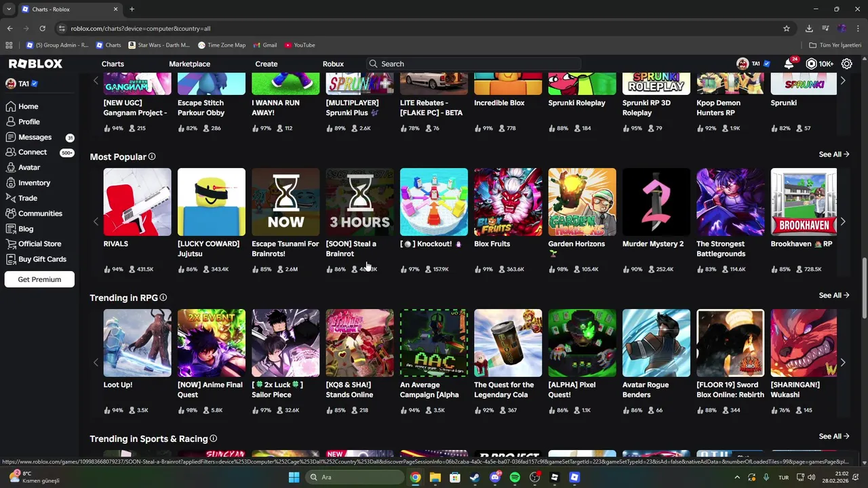The image size is (868, 488).
Task: Click See All for Trending in RPG
Action: (833, 296)
